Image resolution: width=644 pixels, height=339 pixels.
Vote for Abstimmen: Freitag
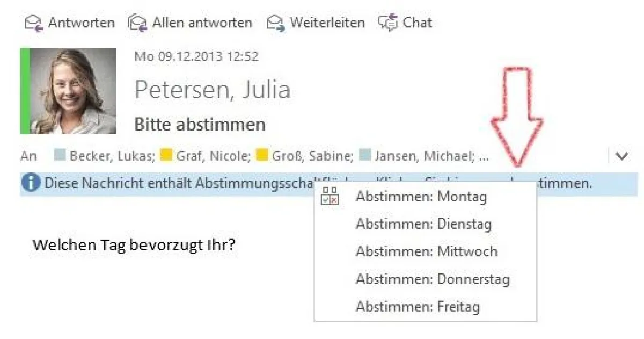(418, 306)
